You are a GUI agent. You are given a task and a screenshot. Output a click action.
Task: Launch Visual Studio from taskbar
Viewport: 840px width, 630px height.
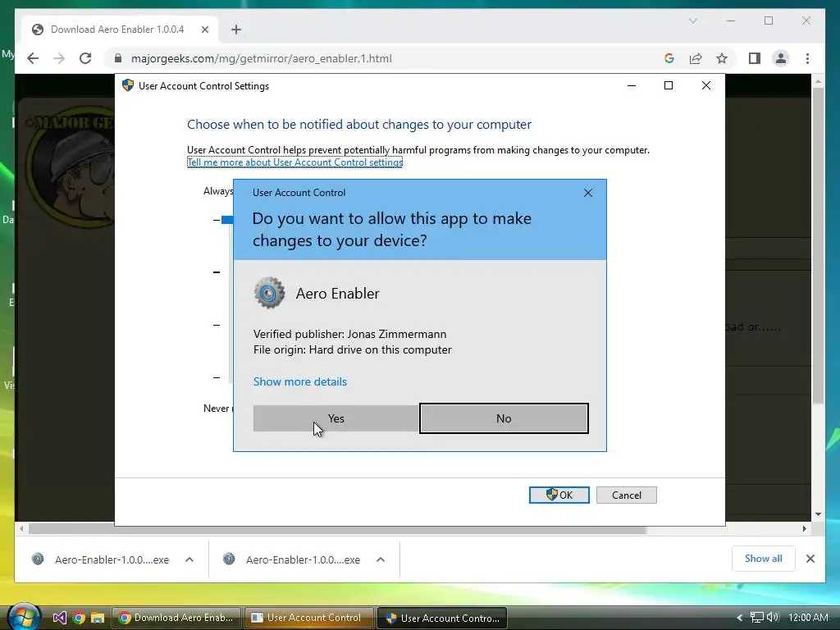point(59,618)
